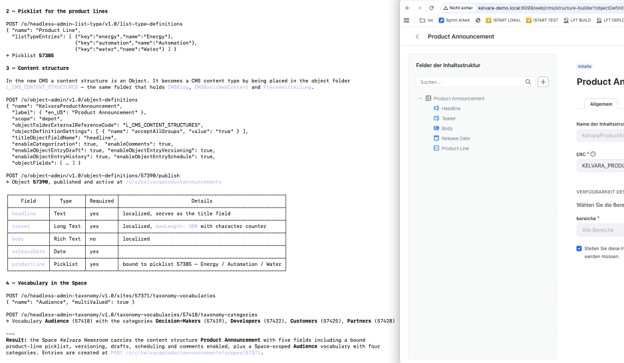Click the Pressemitteilung link in document
The image size is (624, 363).
pyautogui.click(x=287, y=87)
